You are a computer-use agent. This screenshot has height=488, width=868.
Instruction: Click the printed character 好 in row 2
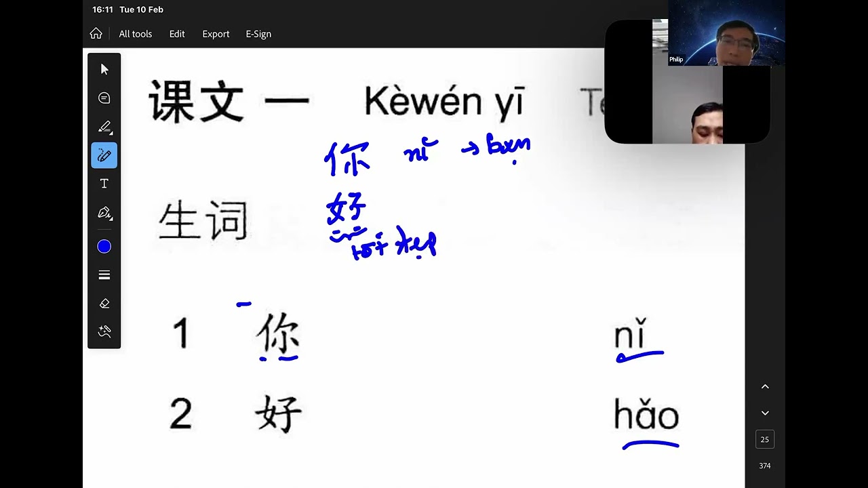(279, 415)
